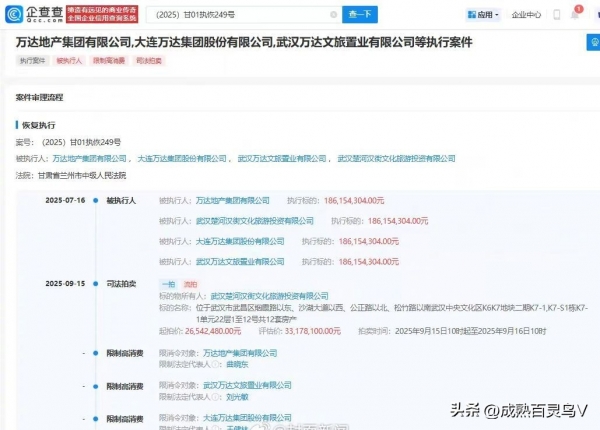
Task: Expand the 应用 dropdown menu
Action: click(483, 15)
